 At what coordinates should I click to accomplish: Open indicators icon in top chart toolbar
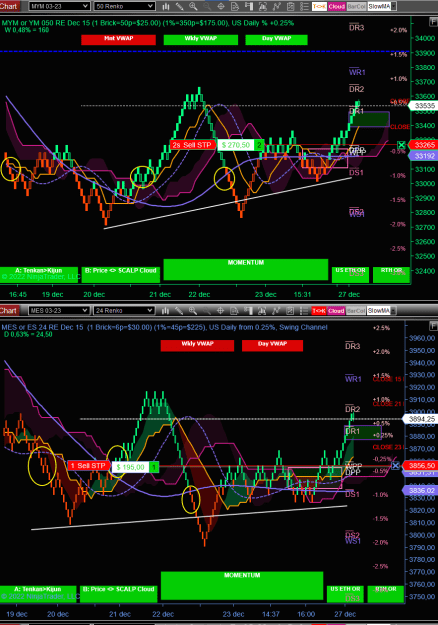click(277, 6)
